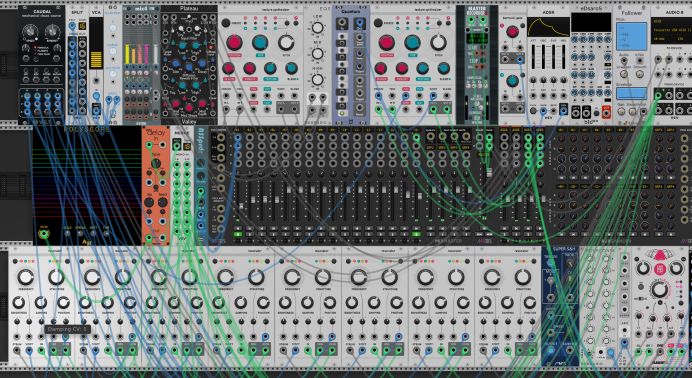692x378 pixels.
Task: Click the 'Damping CV: 0' tooltip text
Action: (x=67, y=329)
